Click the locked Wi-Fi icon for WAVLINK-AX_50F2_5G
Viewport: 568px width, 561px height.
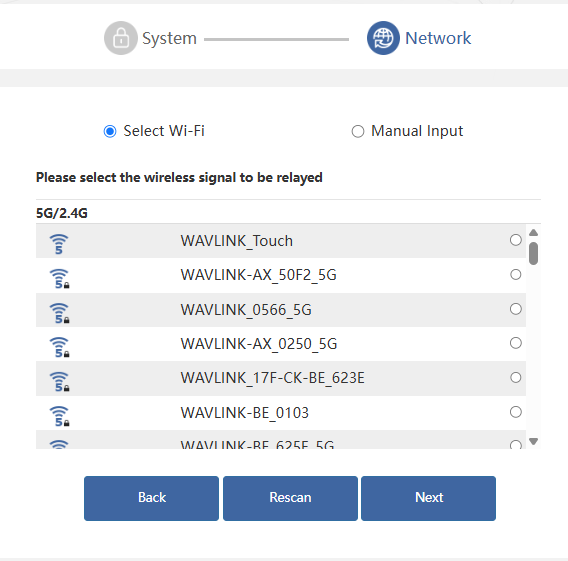tap(59, 279)
